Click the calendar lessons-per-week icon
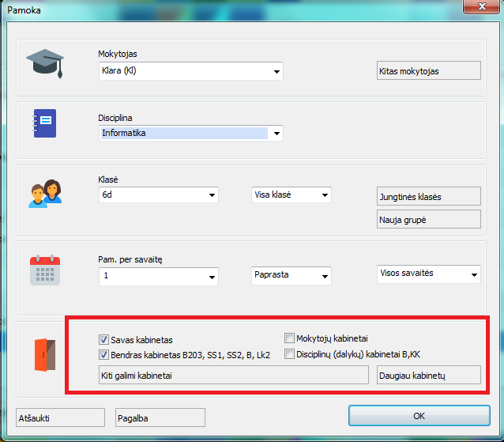 pyautogui.click(x=44, y=269)
